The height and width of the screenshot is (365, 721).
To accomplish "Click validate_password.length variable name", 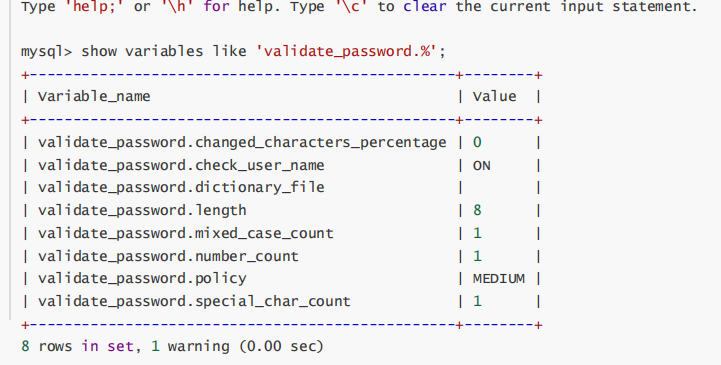I will 142,211.
